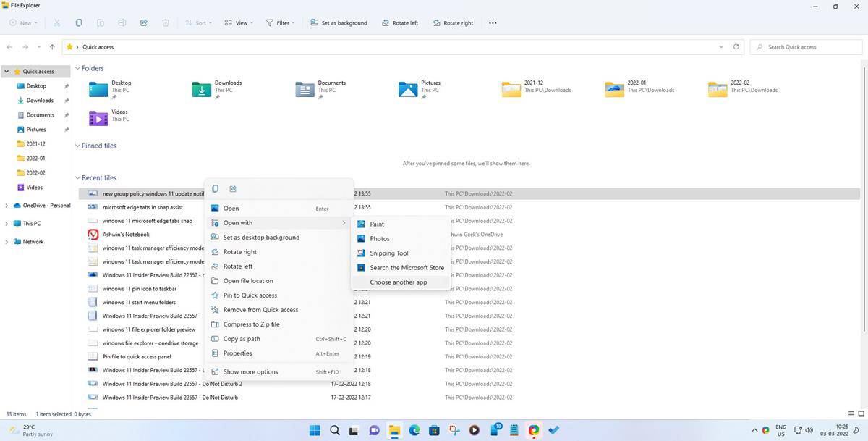
Task: Click the Set as background button
Action: tap(338, 22)
